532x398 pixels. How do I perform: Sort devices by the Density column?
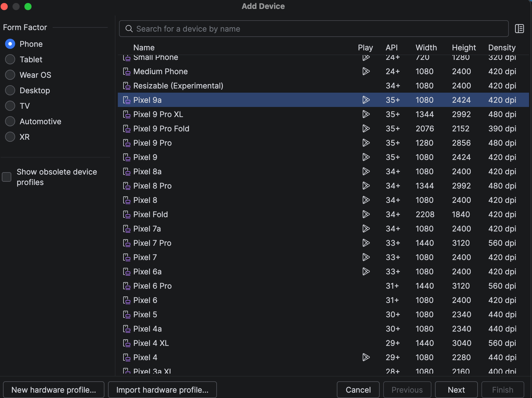coord(502,48)
